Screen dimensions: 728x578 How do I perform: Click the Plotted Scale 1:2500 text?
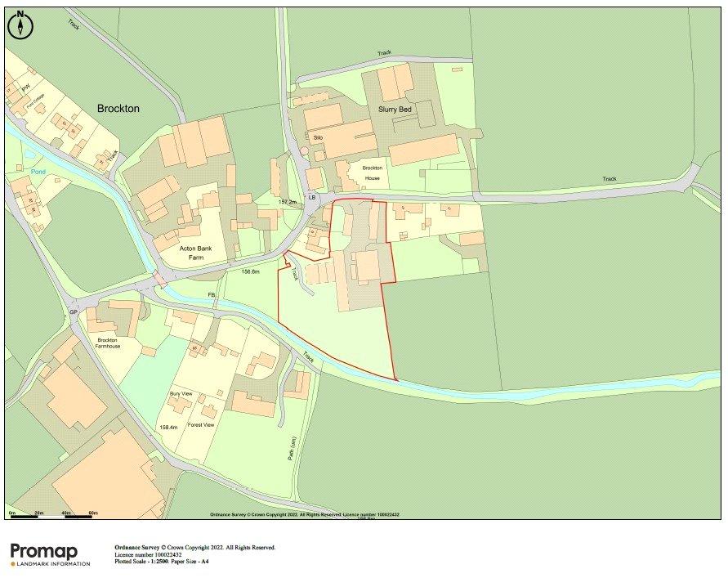coord(161,562)
